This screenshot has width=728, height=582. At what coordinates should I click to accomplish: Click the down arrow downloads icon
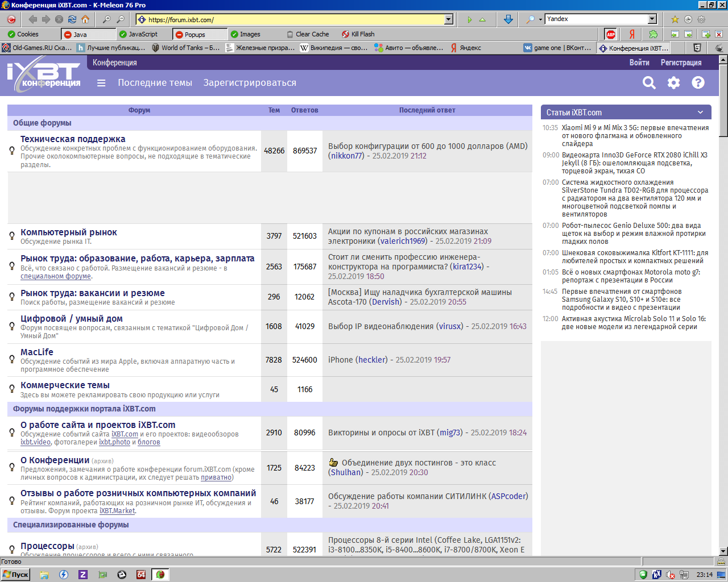(x=508, y=19)
